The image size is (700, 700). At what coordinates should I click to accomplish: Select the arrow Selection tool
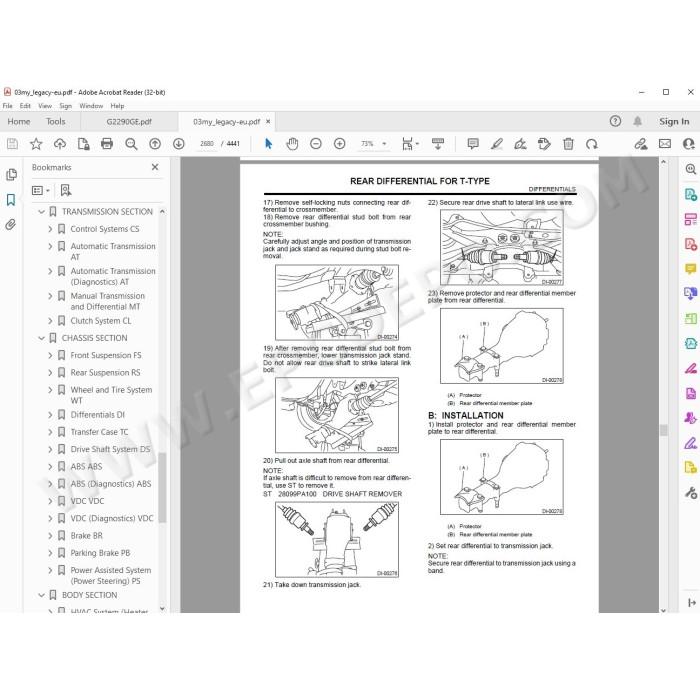(x=268, y=144)
